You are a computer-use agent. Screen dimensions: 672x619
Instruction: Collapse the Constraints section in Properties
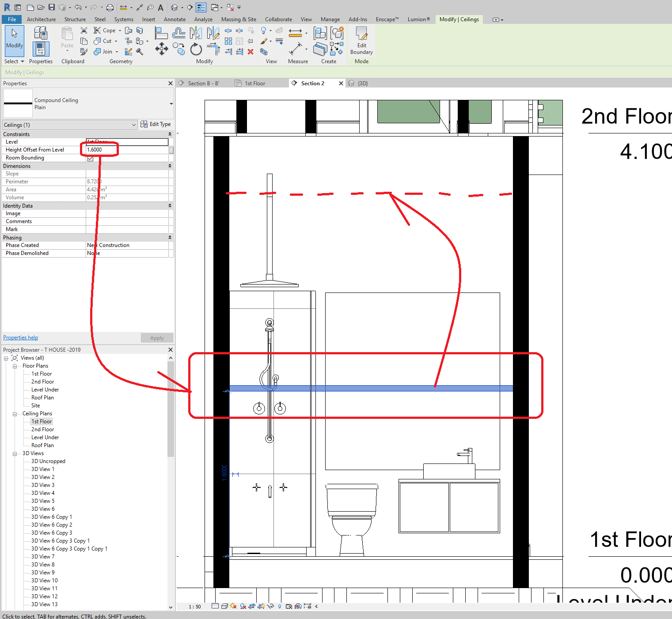[170, 134]
